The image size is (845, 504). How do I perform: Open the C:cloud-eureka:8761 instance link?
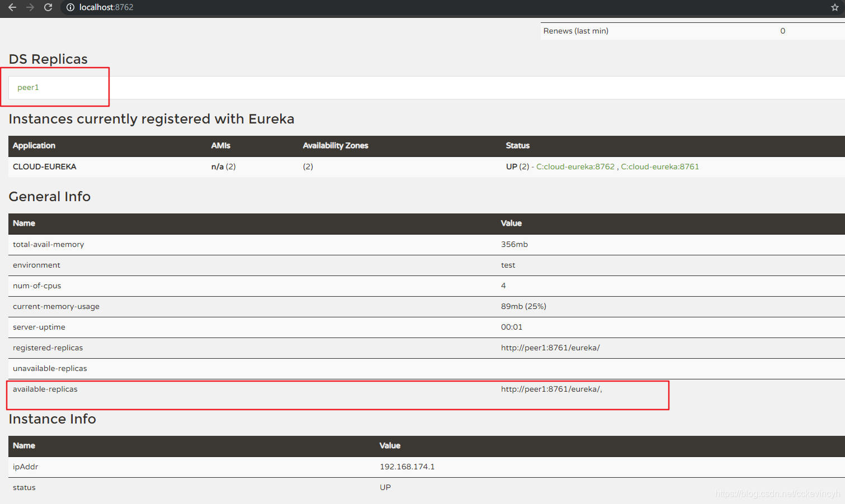click(660, 167)
